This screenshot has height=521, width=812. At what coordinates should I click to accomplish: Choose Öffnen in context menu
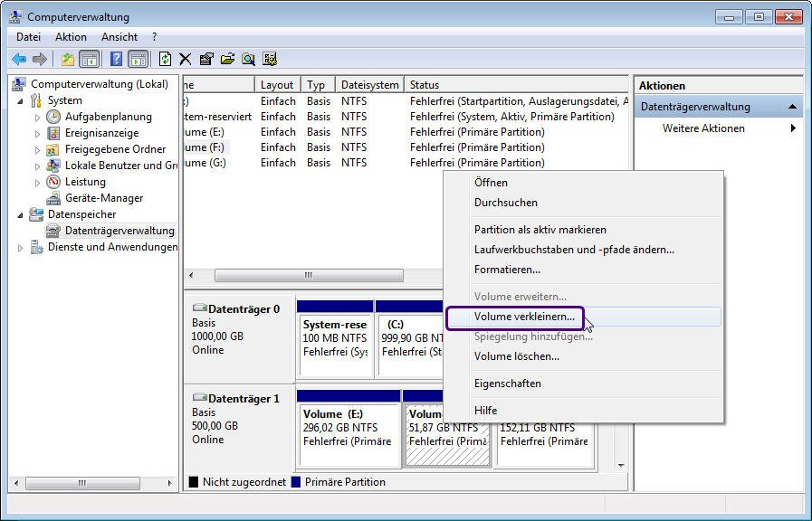click(584, 183)
